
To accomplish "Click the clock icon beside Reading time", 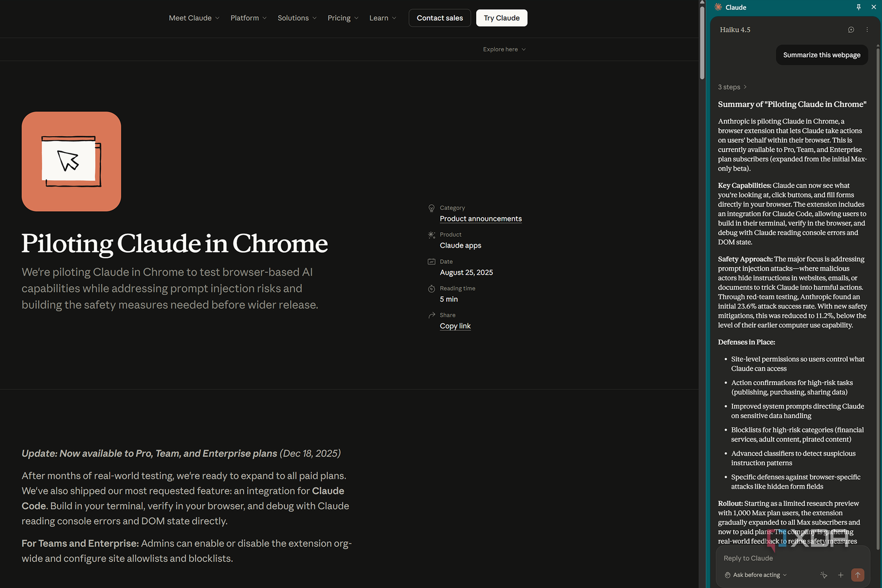I will [x=431, y=288].
